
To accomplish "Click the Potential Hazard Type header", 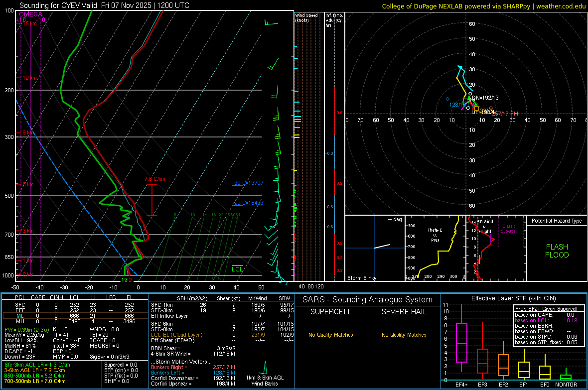I will tap(557, 221).
